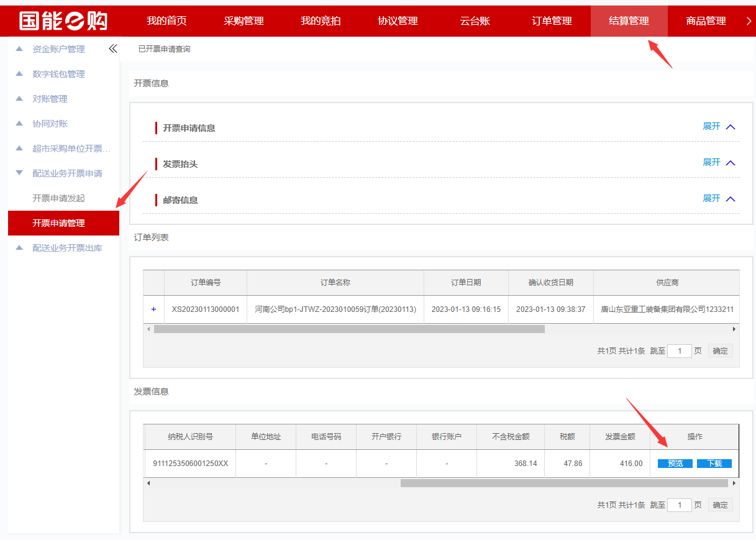756x540 pixels.
Task: Click invoice table horizontal scrollbar thumb
Action: 564,483
